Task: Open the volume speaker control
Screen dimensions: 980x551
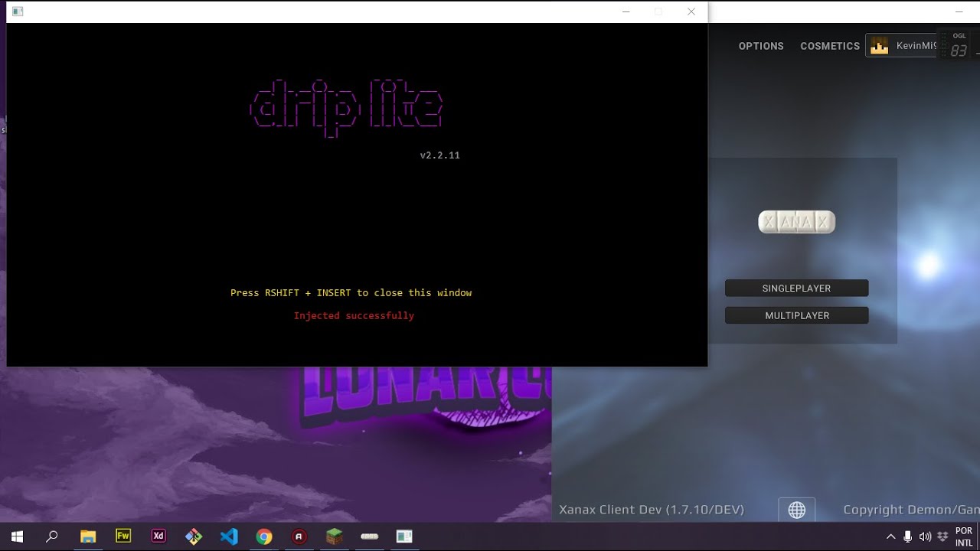Action: [x=925, y=536]
